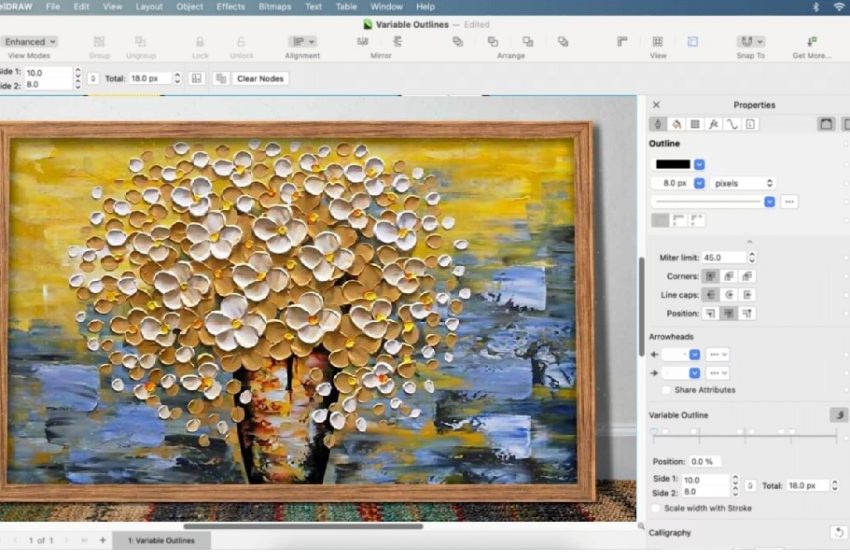
Task: Toggle the grid view icon
Action: click(x=658, y=42)
